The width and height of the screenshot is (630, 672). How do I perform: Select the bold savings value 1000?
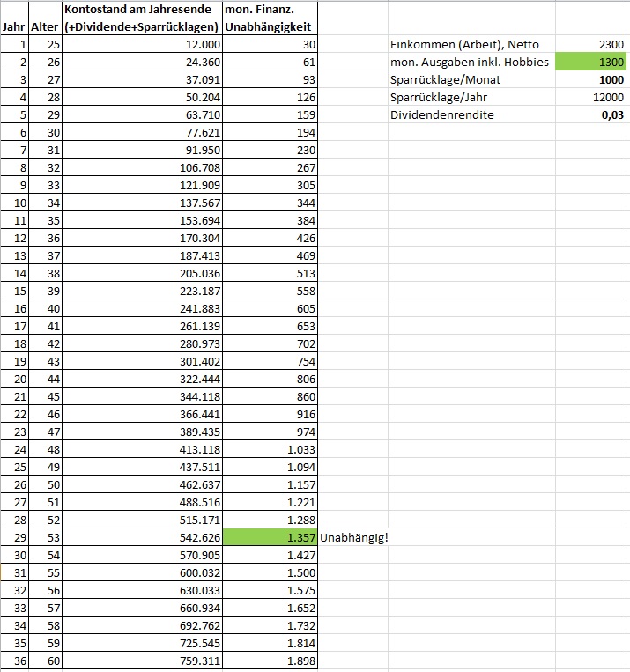[590, 79]
